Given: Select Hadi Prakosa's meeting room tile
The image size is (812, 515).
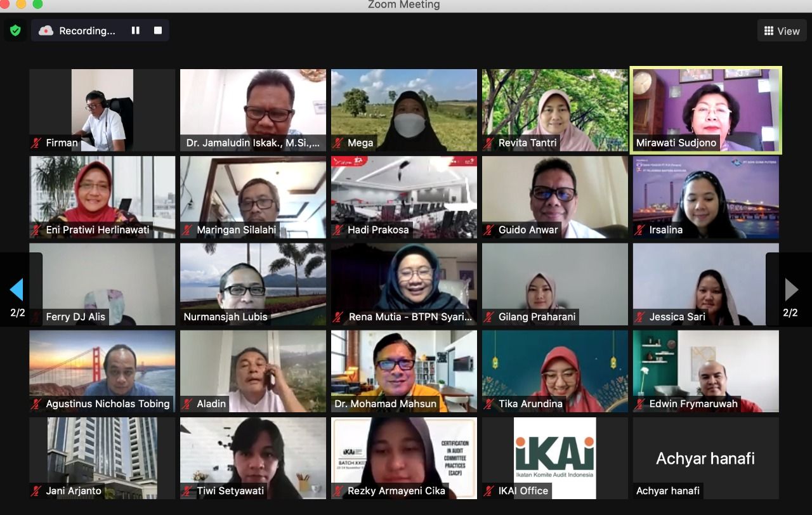Looking at the screenshot, I should tap(404, 197).
